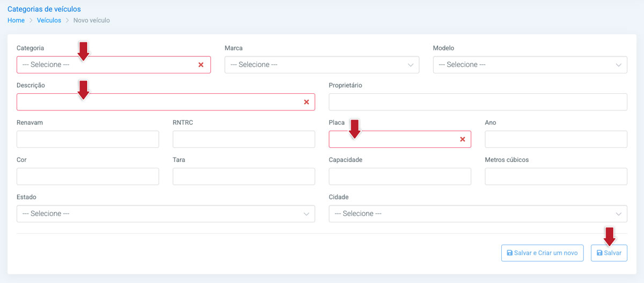
Task: Click the floppy disk icon on Salvar button
Action: [599, 252]
